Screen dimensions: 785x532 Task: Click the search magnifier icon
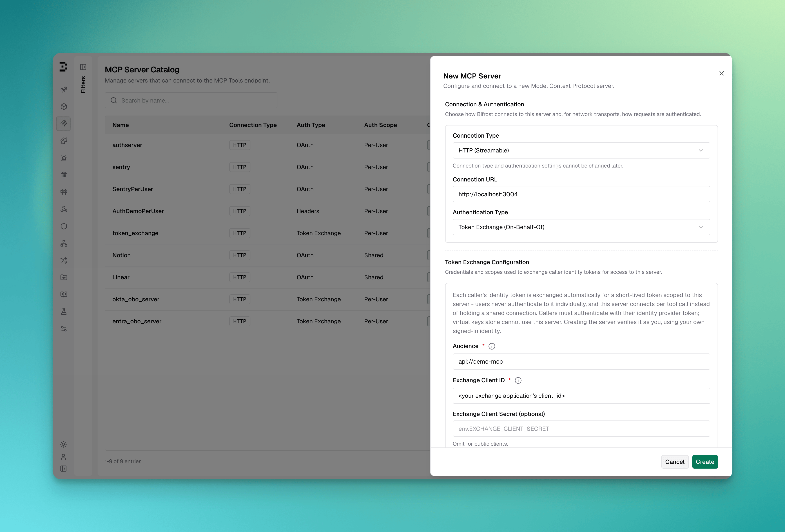114,100
